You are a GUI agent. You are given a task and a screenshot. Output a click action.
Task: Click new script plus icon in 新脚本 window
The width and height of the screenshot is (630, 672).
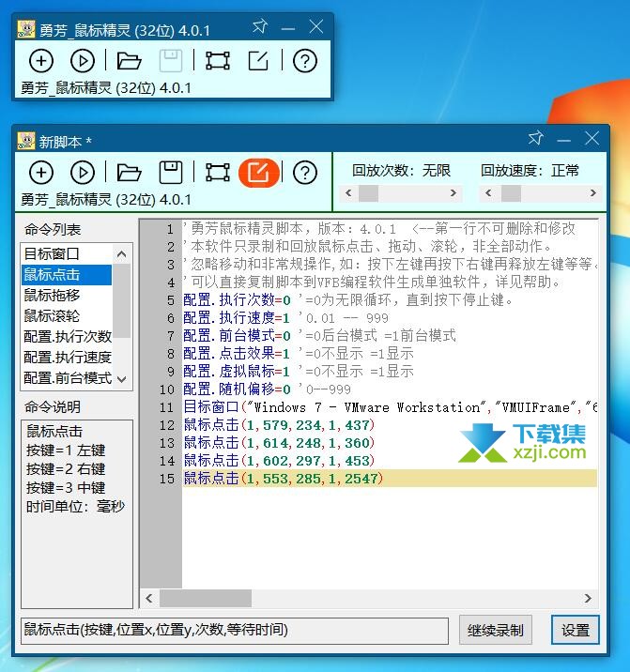click(x=41, y=173)
